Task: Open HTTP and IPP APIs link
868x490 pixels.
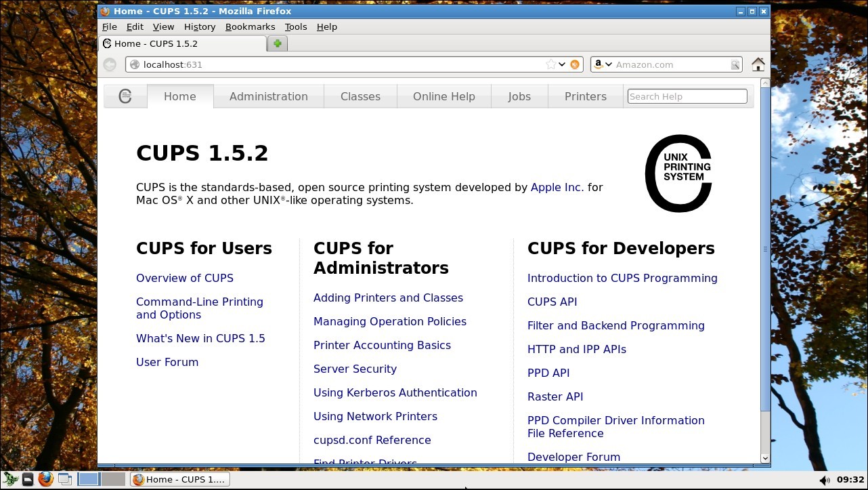Action: pos(577,349)
